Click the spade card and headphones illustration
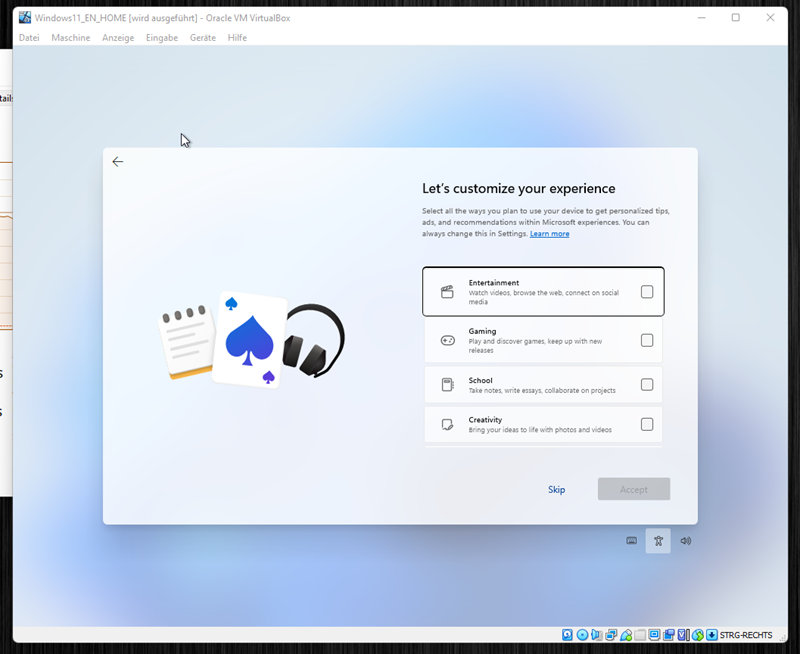The width and height of the screenshot is (800, 654). pos(252,340)
